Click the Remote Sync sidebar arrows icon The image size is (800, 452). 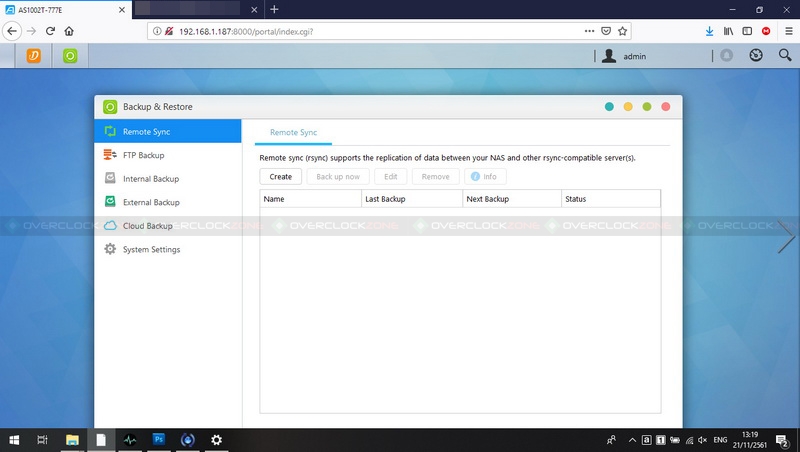tap(110, 131)
